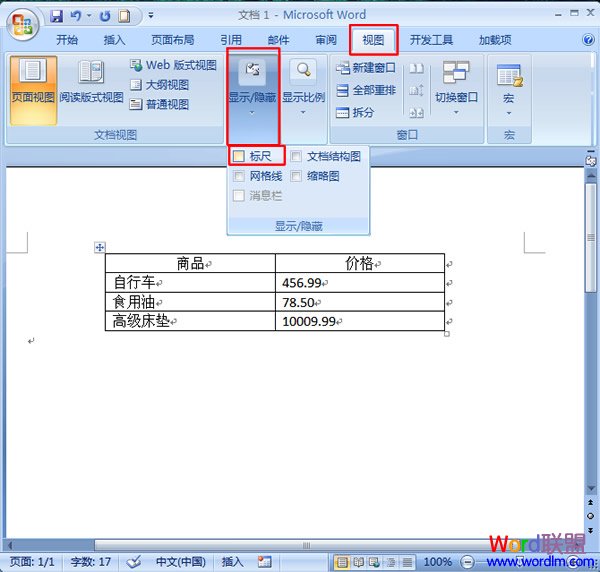The width and height of the screenshot is (600, 572).
Task: Click cell containing 456.99
Action: (360, 283)
